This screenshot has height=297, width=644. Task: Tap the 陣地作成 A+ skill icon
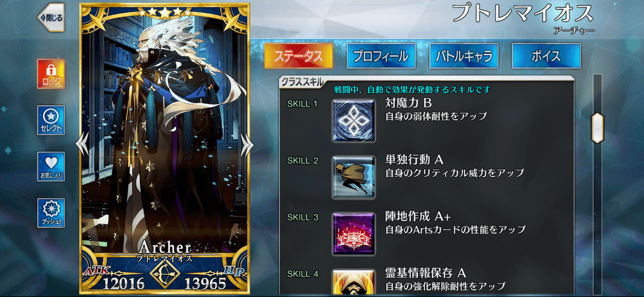click(x=354, y=234)
